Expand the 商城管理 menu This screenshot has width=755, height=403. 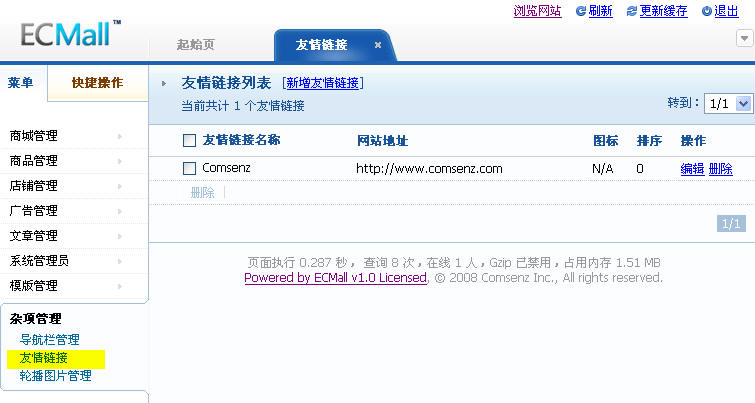pos(66,136)
